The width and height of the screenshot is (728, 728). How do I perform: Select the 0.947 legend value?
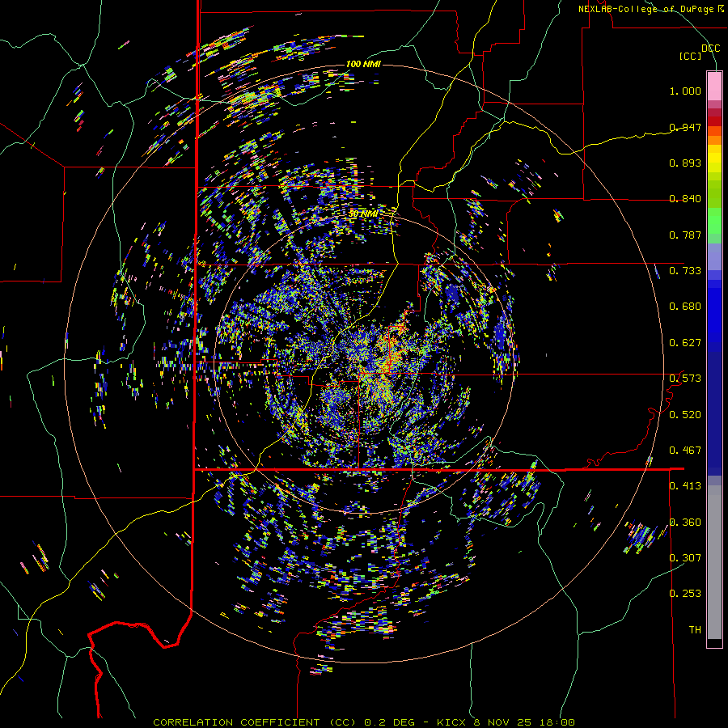pos(685,127)
